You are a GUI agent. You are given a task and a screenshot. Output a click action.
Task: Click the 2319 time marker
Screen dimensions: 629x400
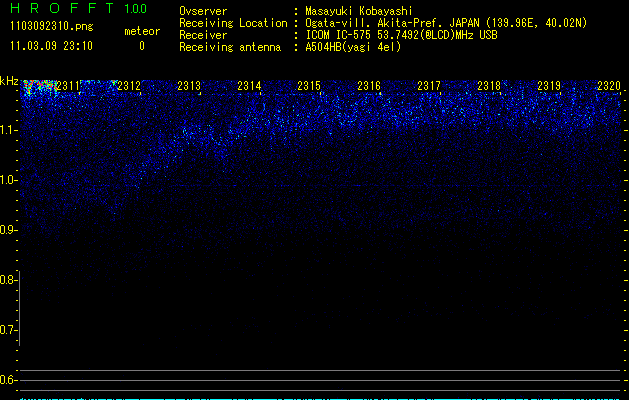[549, 85]
